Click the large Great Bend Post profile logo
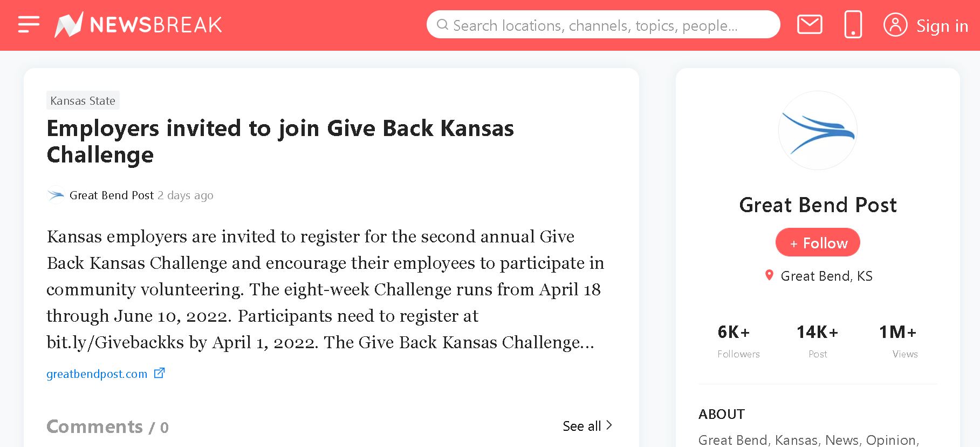The height and width of the screenshot is (447, 980). (x=818, y=131)
